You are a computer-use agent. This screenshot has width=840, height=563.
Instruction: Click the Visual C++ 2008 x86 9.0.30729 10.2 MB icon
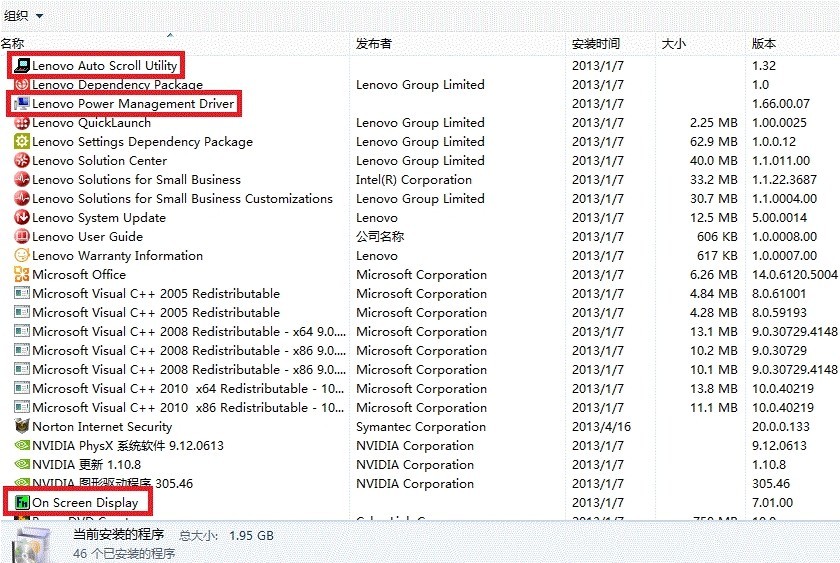point(22,351)
